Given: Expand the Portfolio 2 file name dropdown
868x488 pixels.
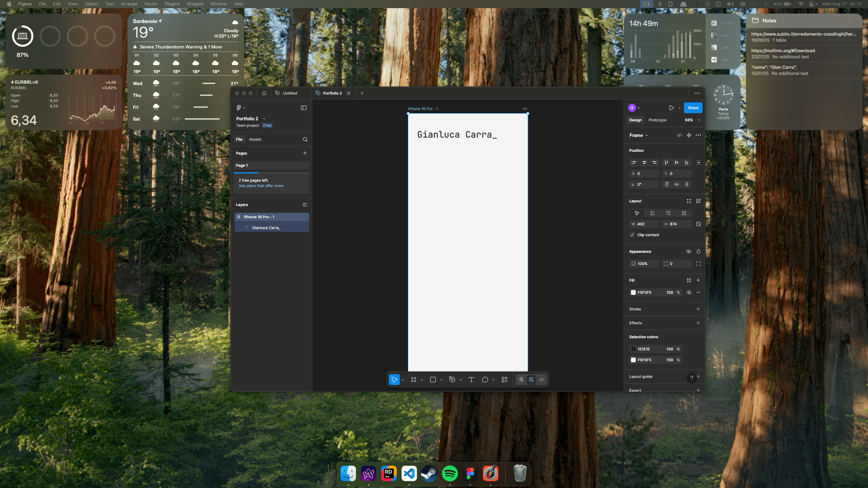Looking at the screenshot, I should click(264, 119).
